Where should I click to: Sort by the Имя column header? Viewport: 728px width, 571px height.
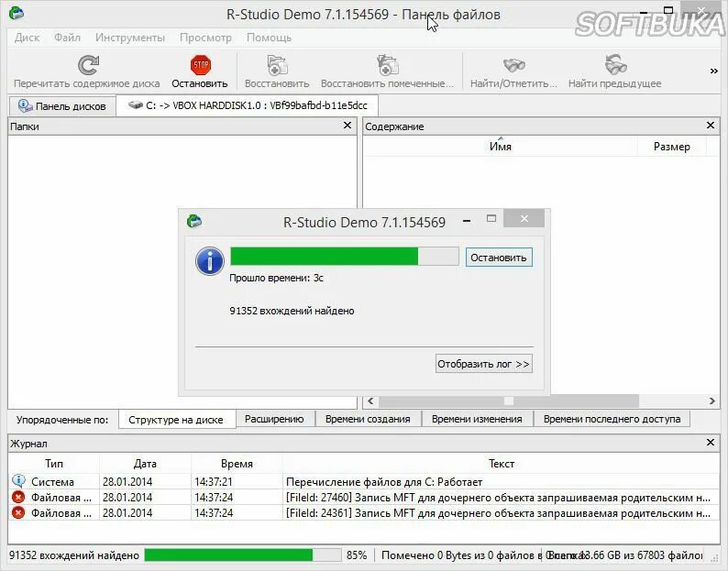tap(501, 147)
